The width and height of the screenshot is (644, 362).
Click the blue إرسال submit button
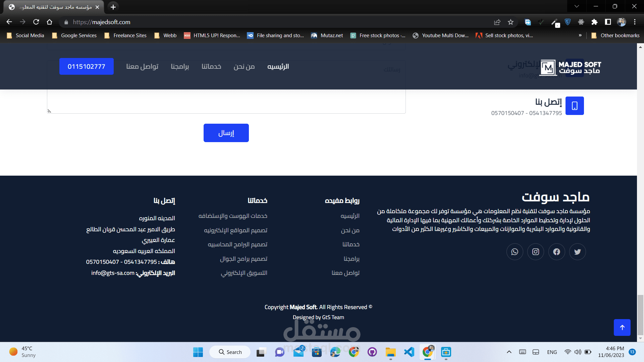[226, 133]
